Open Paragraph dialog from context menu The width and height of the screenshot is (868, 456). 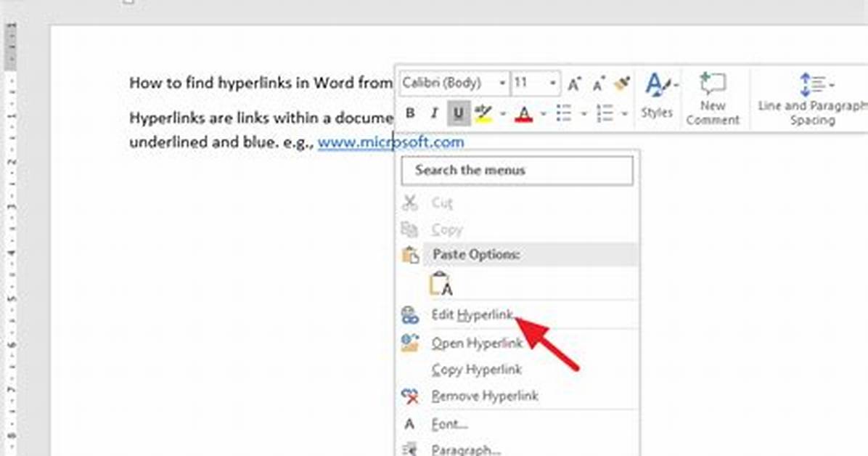517,449
